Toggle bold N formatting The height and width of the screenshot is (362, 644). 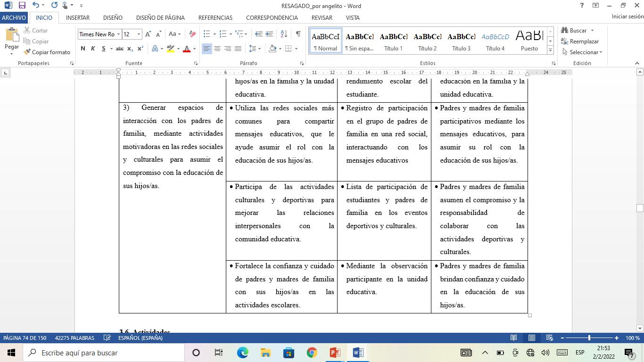(83, 49)
